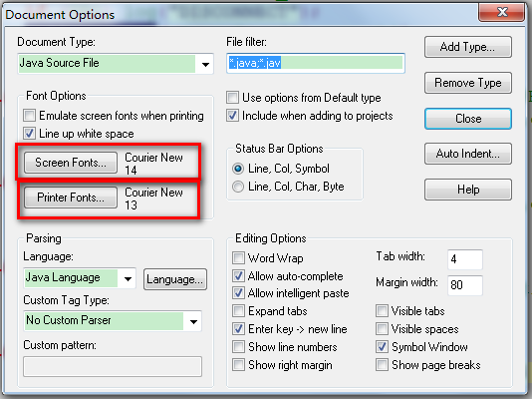Click the Tab width input field
Image resolution: width=532 pixels, height=399 pixels.
tap(465, 259)
